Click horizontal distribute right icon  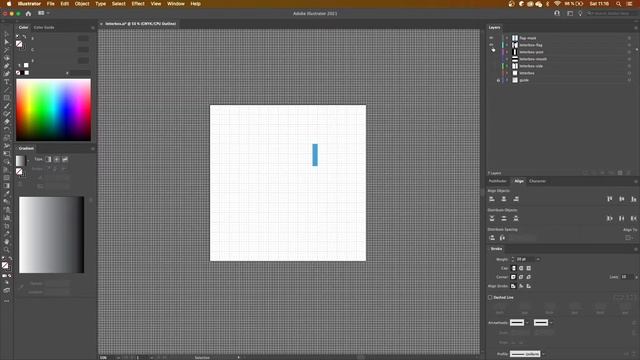coord(633,218)
